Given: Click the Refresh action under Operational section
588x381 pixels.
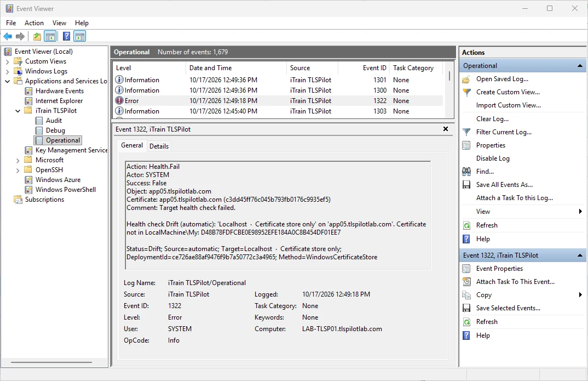Looking at the screenshot, I should (487, 225).
